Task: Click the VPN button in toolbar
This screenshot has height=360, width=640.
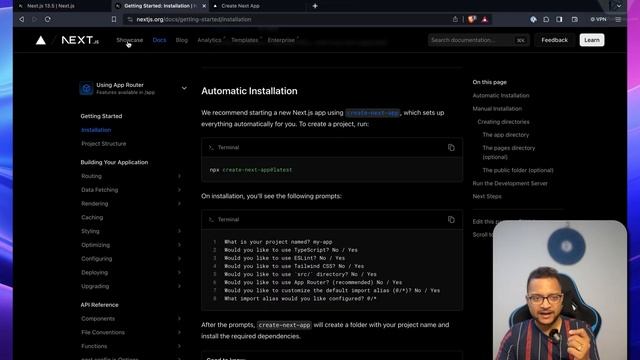Action: point(598,19)
